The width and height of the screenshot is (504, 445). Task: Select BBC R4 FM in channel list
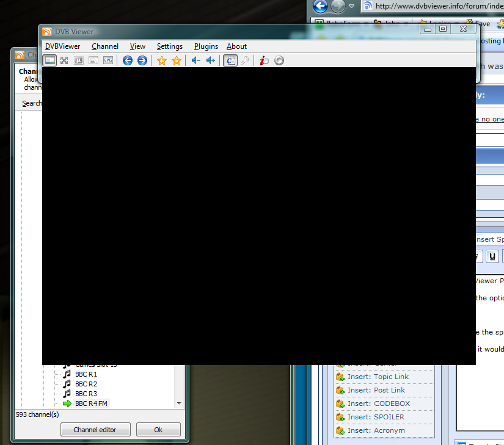(91, 403)
